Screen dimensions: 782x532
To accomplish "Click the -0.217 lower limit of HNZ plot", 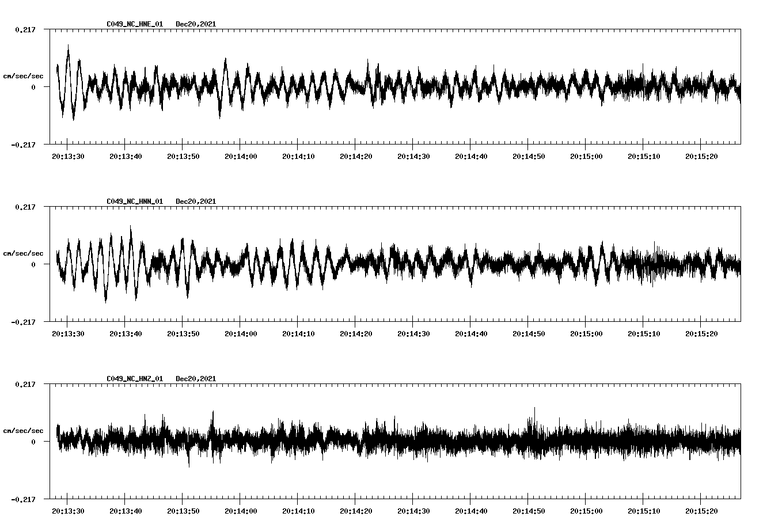I will (x=23, y=499).
